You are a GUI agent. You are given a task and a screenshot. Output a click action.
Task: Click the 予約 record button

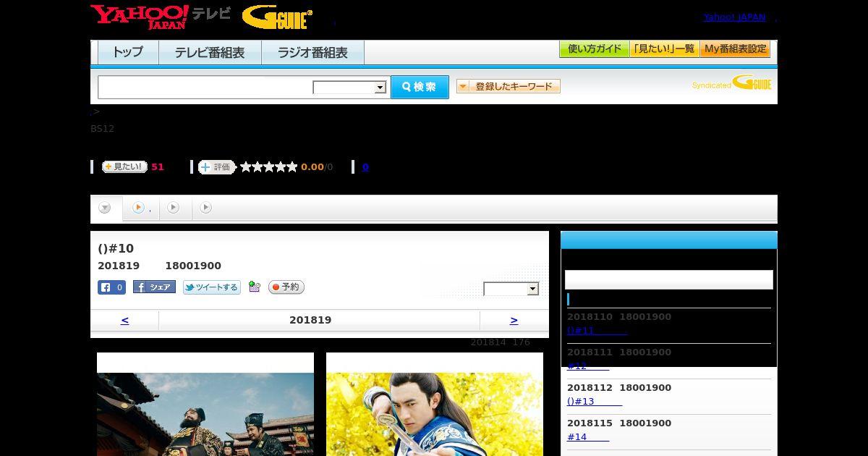point(286,287)
